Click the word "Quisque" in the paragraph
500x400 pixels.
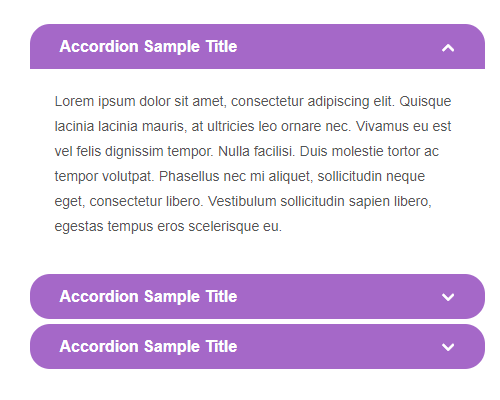click(425, 102)
